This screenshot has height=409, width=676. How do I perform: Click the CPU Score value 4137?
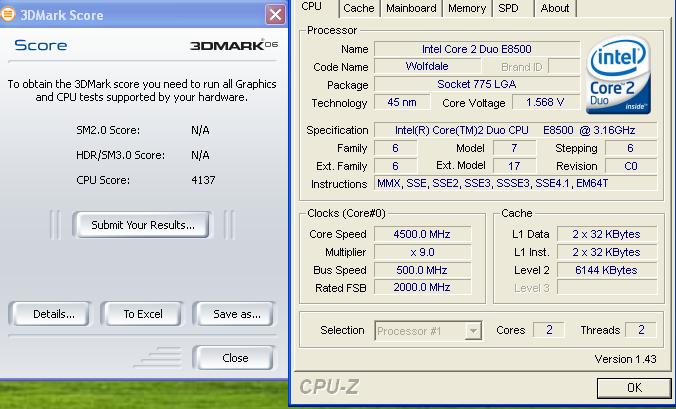[203, 180]
